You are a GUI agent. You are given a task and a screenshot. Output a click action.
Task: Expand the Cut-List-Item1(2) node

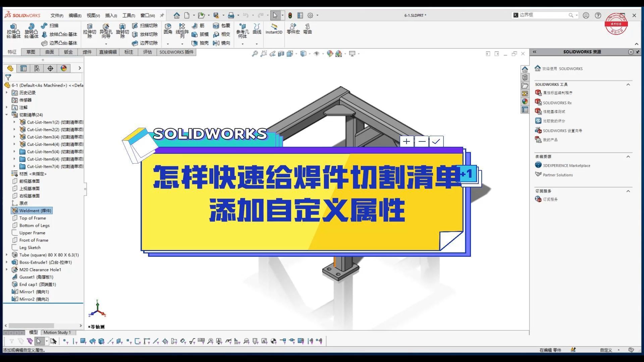point(14,122)
